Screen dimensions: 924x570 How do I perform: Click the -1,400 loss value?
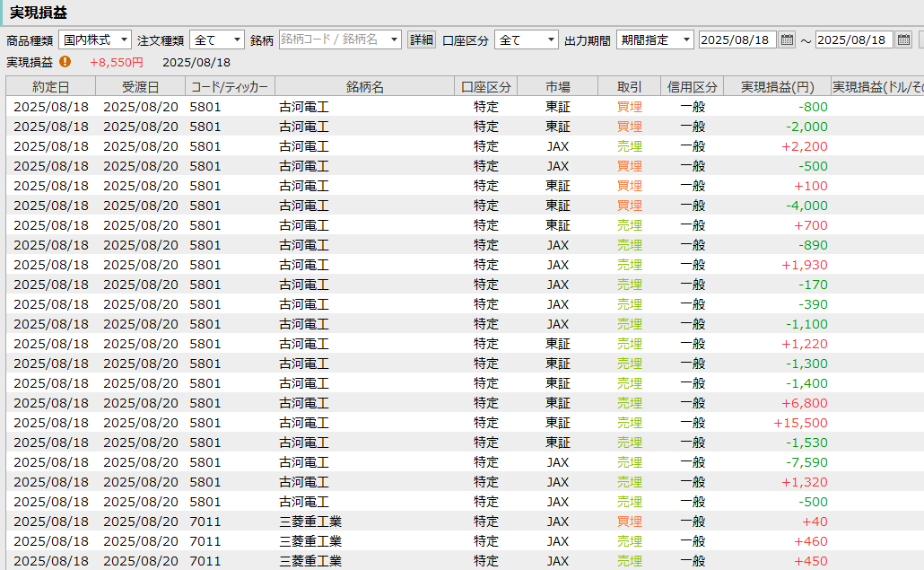(x=806, y=383)
